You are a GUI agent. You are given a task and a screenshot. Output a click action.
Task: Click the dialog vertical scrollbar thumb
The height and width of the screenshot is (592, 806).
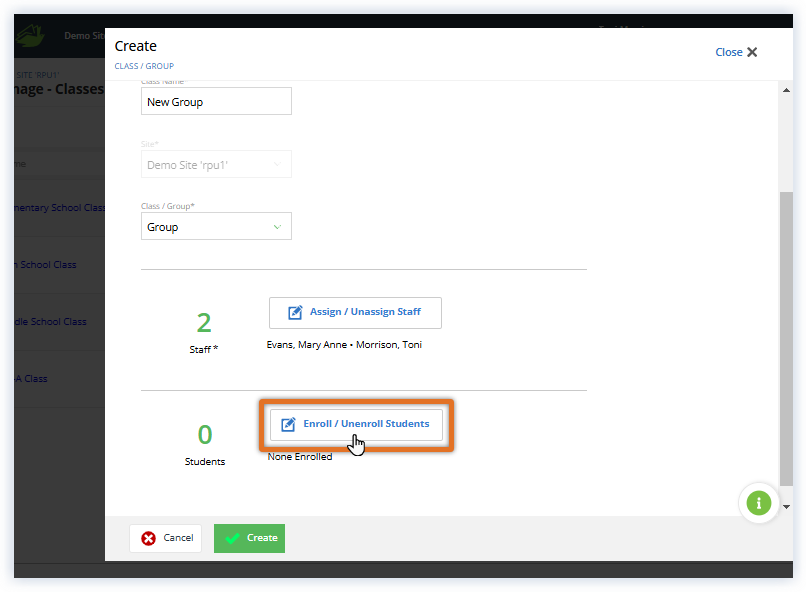coord(786,339)
